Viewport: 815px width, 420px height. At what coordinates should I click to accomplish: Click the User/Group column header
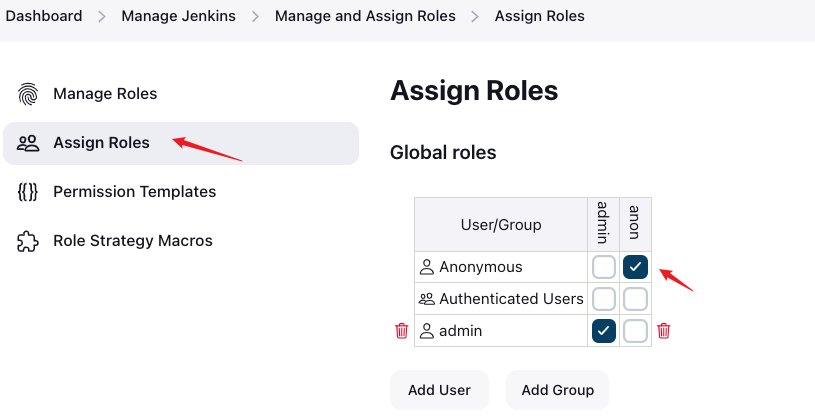pyautogui.click(x=501, y=225)
